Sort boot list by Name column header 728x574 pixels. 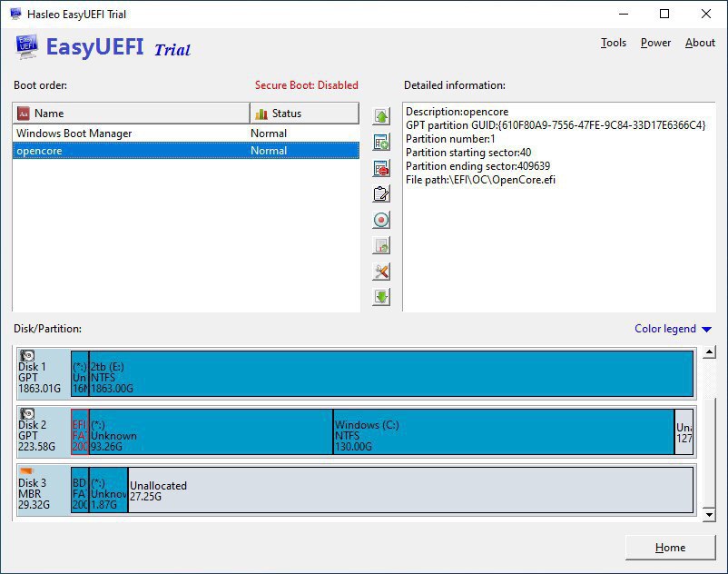(x=131, y=114)
